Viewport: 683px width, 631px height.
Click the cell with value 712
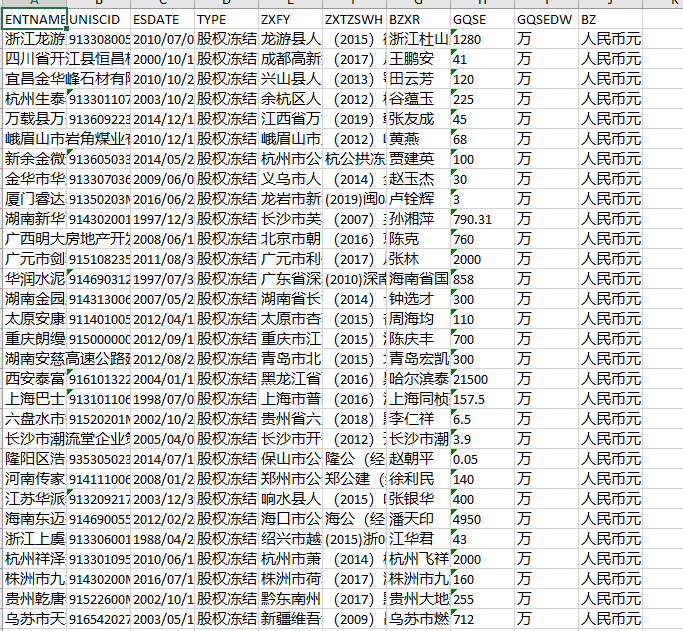click(483, 619)
